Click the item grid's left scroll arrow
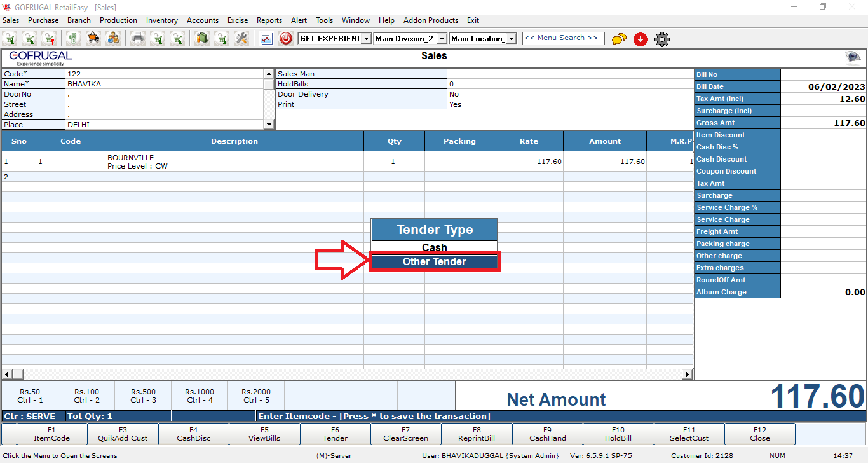The height and width of the screenshot is (463, 868). (7, 374)
